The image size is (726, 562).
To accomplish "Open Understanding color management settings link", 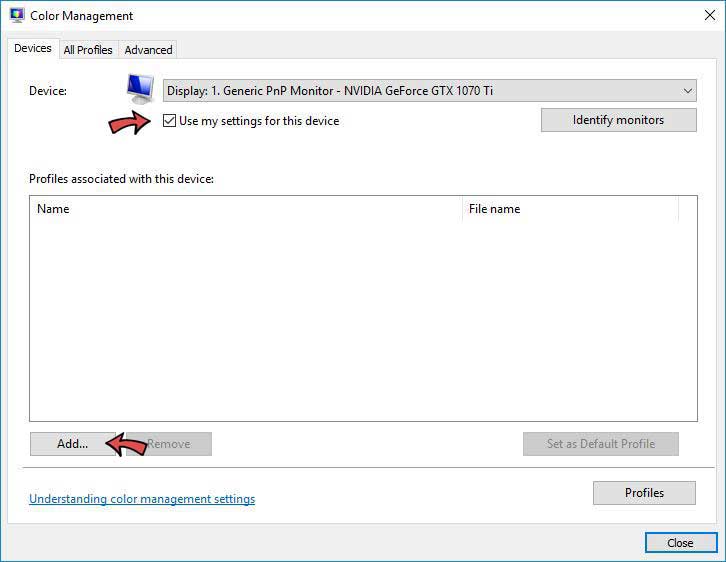I will coord(142,499).
